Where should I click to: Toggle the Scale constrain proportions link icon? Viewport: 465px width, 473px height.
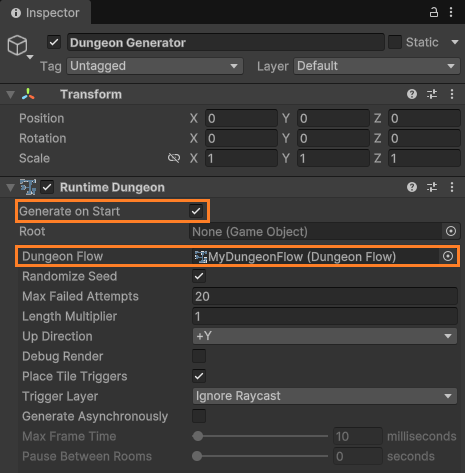pos(174,158)
